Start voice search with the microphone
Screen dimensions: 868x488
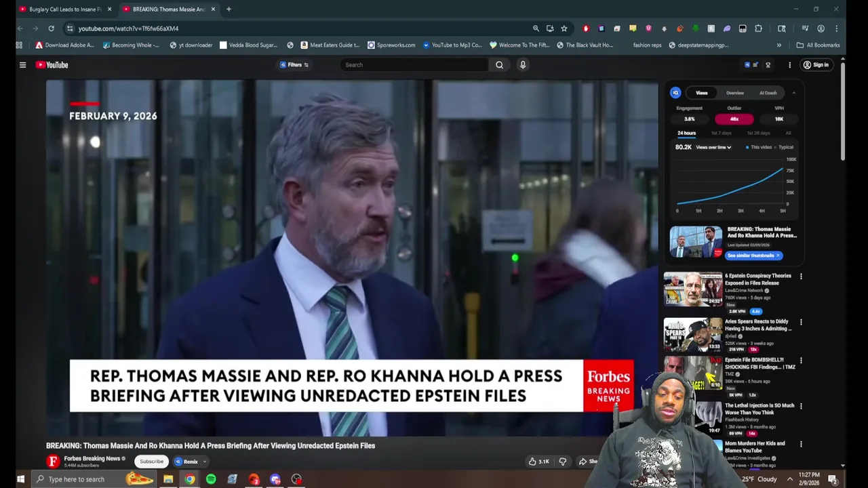pos(523,65)
